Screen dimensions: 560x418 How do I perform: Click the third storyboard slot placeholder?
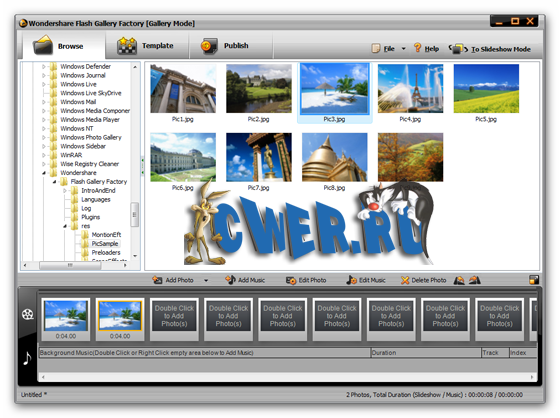tap(174, 316)
